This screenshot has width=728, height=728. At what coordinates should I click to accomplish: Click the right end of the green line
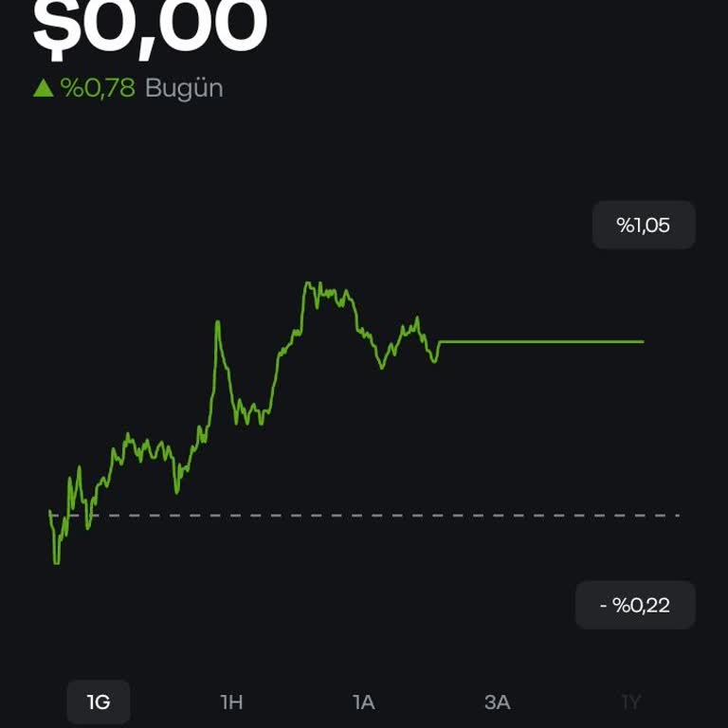tap(643, 341)
